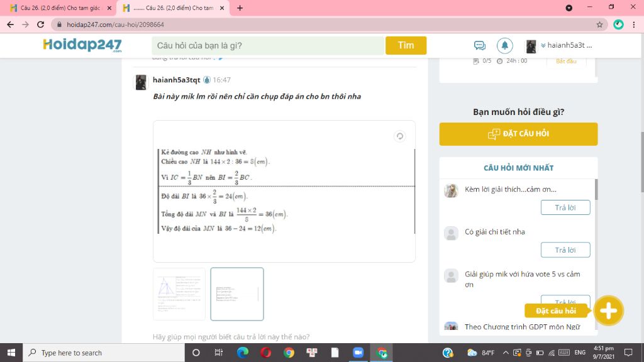
Task: Click Trả lời under 'Kèm lời giải thích'
Action: click(565, 207)
